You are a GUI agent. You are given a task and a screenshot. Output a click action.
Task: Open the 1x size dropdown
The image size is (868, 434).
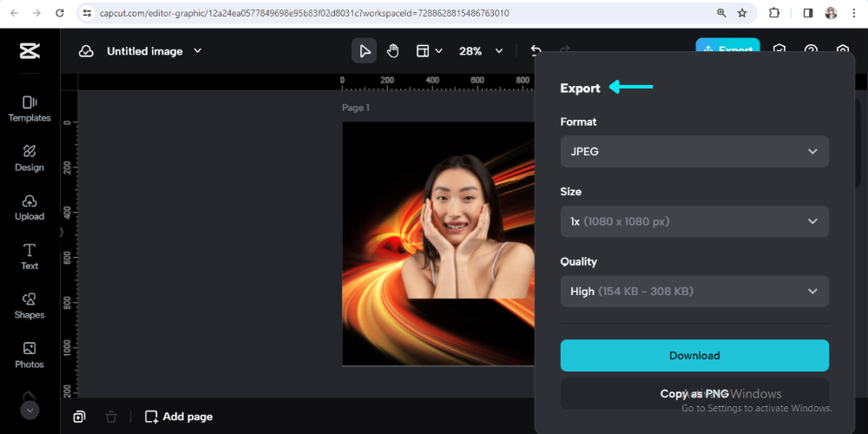(x=694, y=221)
